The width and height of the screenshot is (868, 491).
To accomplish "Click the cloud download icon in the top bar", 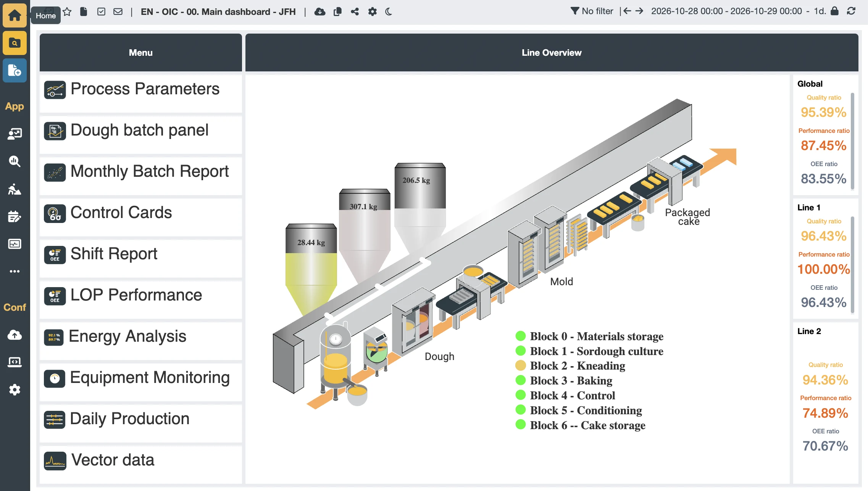I will [320, 11].
